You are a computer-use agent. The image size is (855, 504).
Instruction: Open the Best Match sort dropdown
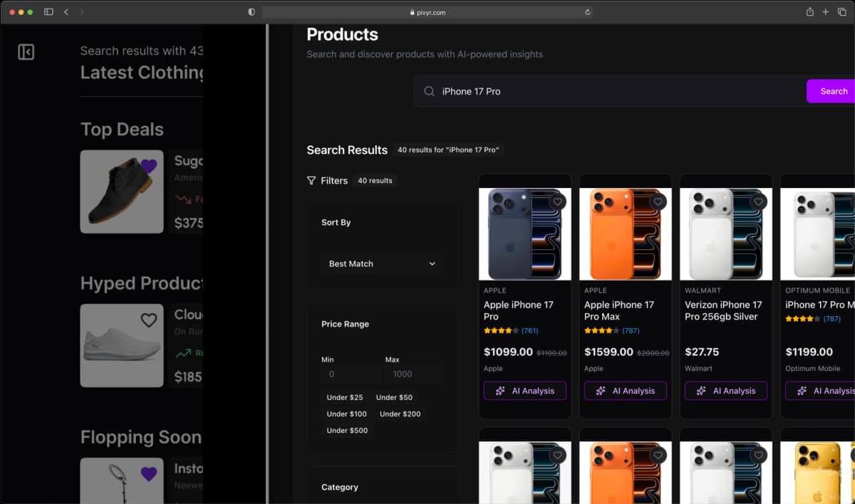[382, 263]
